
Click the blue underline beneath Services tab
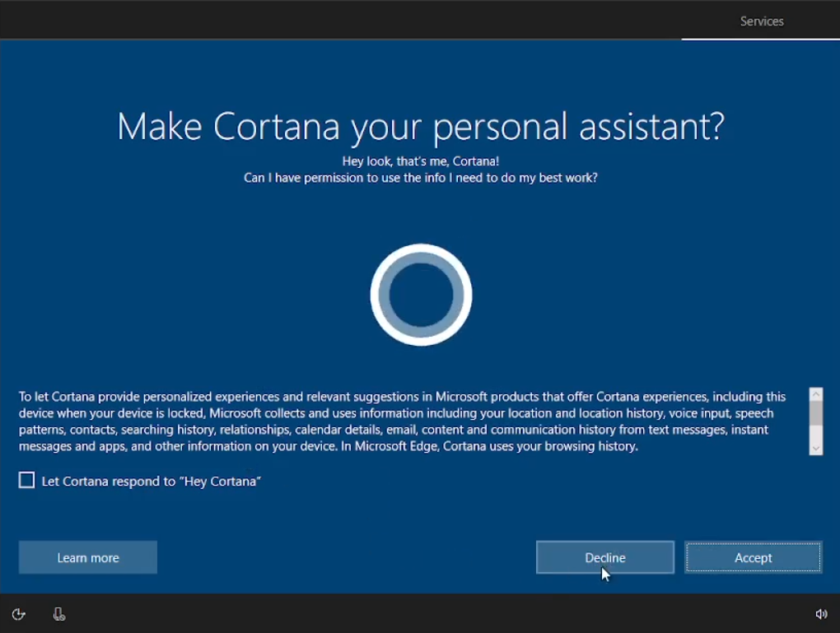[761, 39]
